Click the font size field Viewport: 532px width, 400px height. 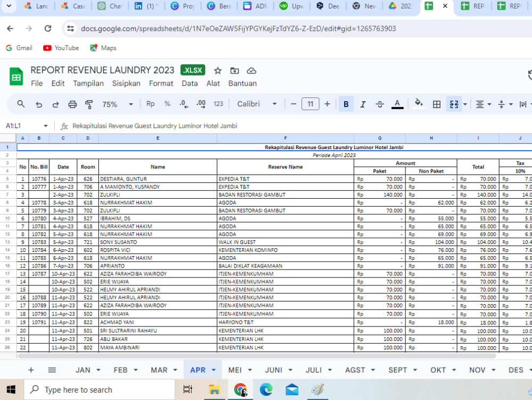click(x=310, y=104)
